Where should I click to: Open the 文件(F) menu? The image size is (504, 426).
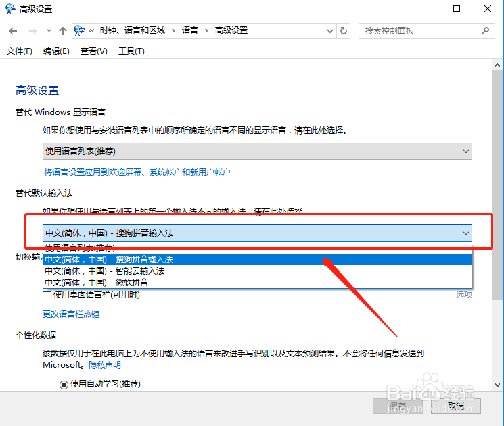coord(20,51)
